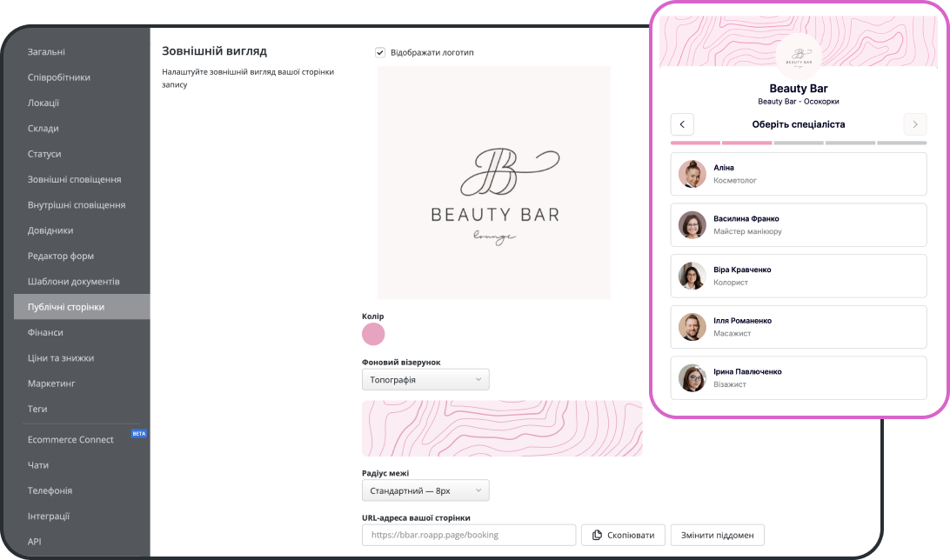Click the large Beauty Bar logo image
Screen dimensions: 950x560
click(x=494, y=183)
